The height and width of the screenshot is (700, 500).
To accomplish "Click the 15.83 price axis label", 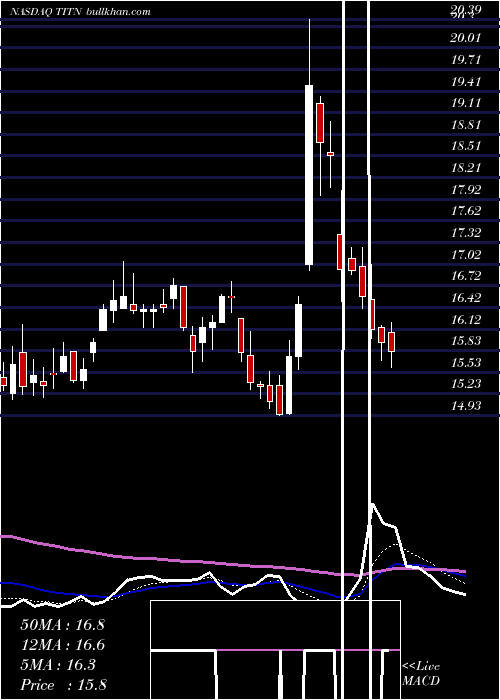I will 466,341.
